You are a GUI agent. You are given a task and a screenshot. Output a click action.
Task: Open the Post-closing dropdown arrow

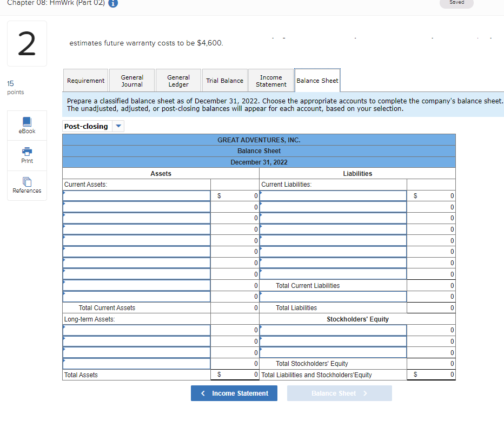118,126
